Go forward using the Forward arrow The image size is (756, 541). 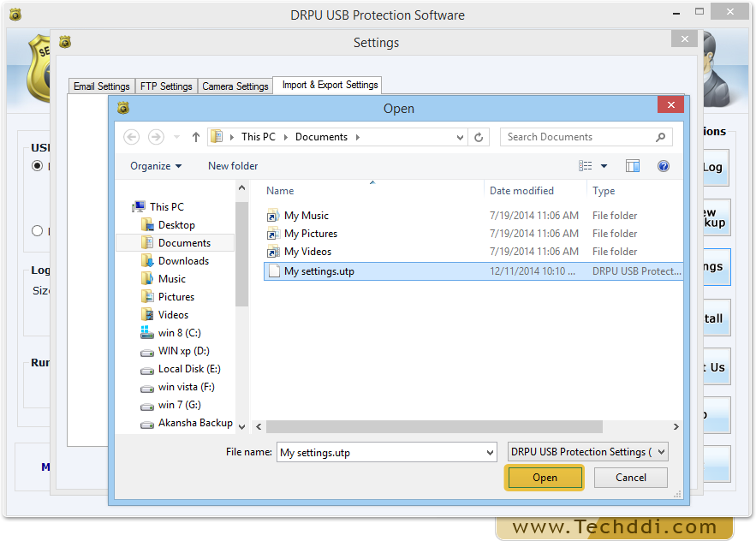point(156,138)
